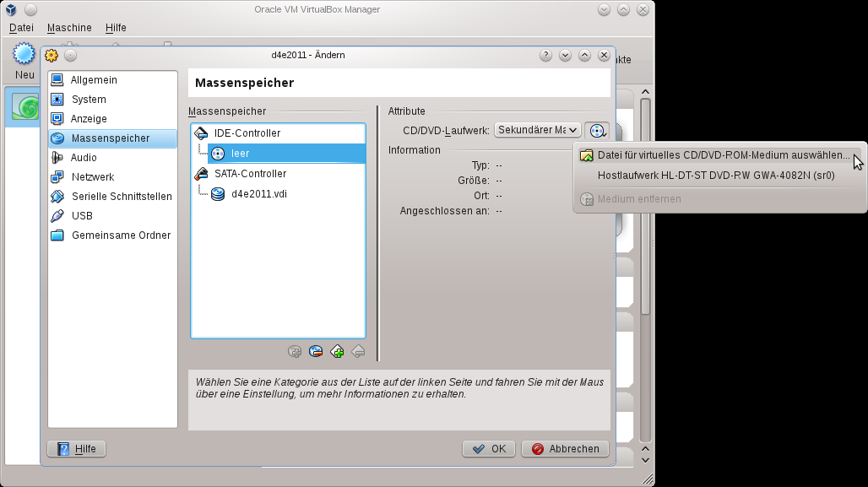Select the Massenspeicher category
The width and height of the screenshot is (868, 487).
pos(112,138)
